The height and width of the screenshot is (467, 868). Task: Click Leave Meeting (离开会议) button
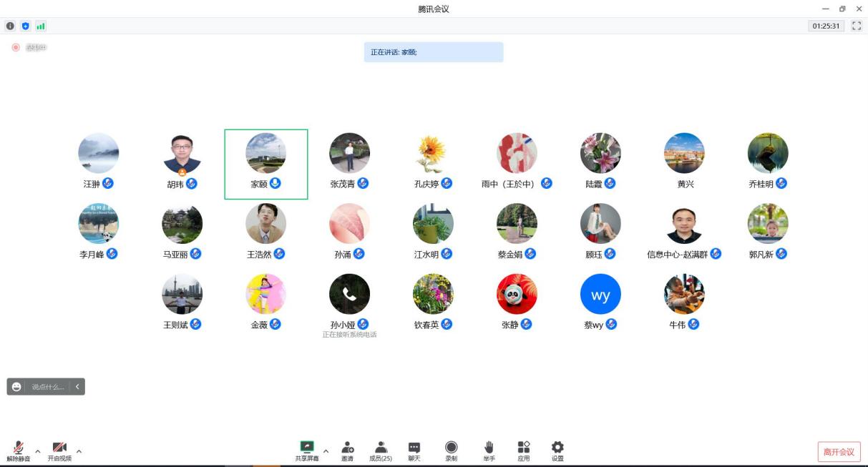839,452
